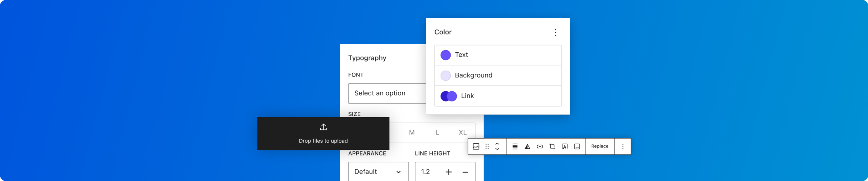Apply the duotone filter triangle icon
The width and height of the screenshot is (868, 181).
527,146
